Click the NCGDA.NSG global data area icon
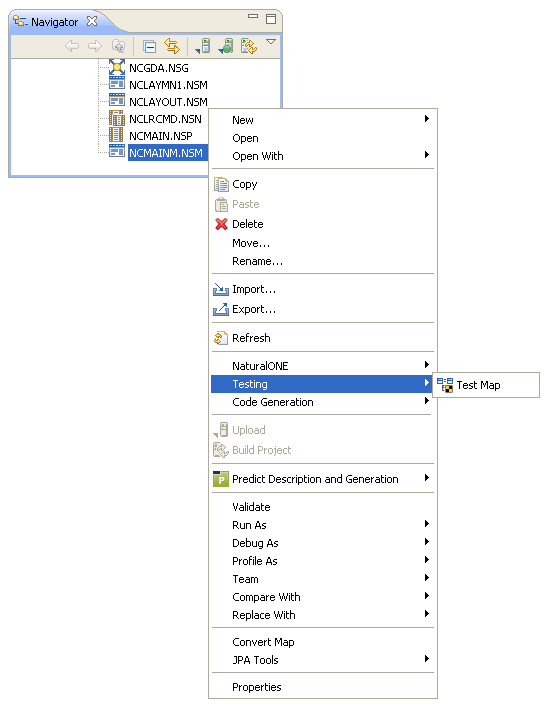548x710 pixels. click(117, 67)
